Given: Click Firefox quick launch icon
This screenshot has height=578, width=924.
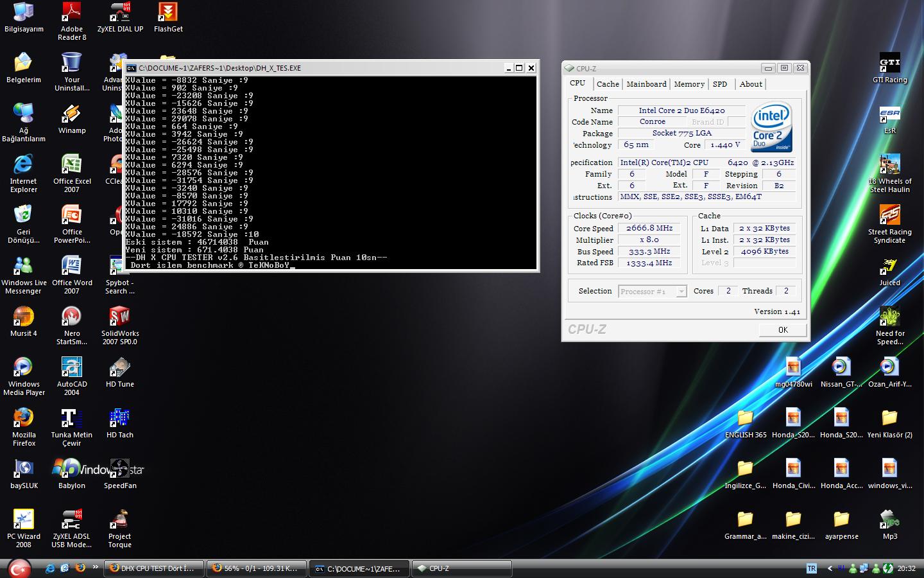Looking at the screenshot, I should [80, 568].
